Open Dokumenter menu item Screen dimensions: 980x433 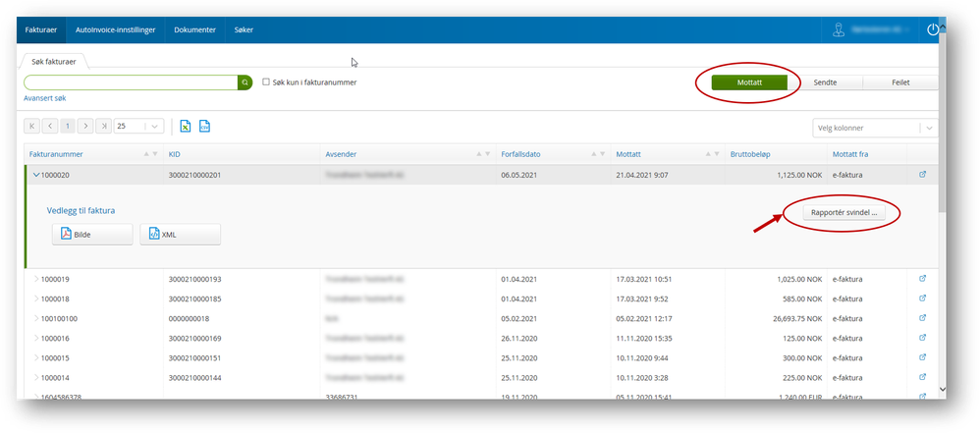(195, 30)
